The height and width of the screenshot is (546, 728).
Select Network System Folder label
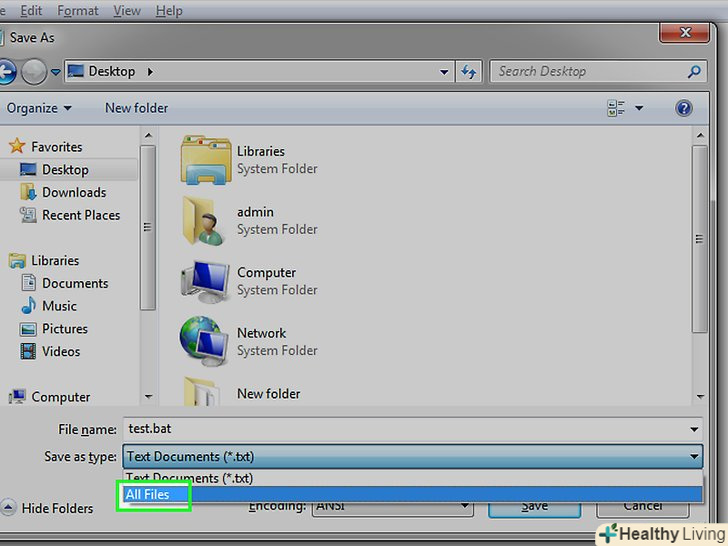coord(277,342)
